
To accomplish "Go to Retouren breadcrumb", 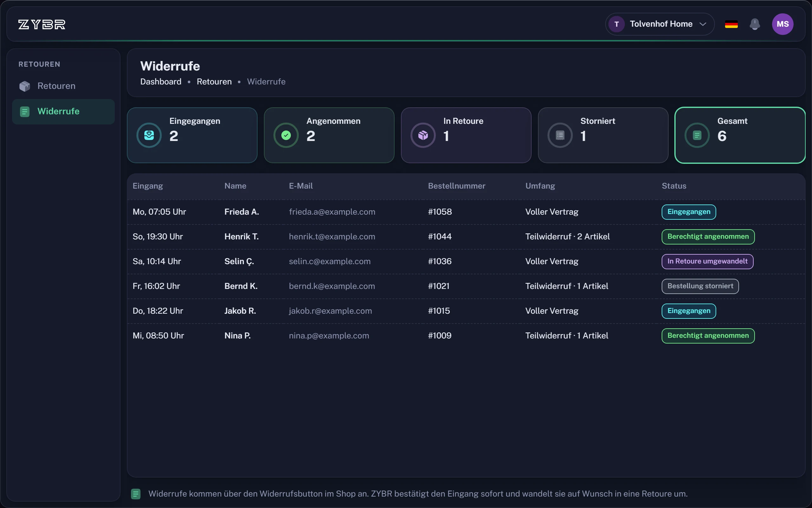I will pyautogui.click(x=214, y=82).
